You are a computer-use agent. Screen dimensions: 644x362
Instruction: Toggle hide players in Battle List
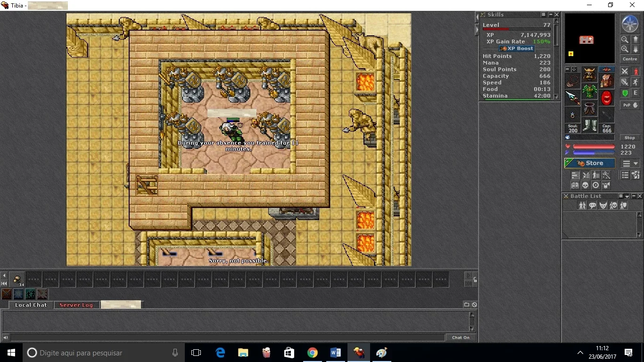click(x=582, y=205)
